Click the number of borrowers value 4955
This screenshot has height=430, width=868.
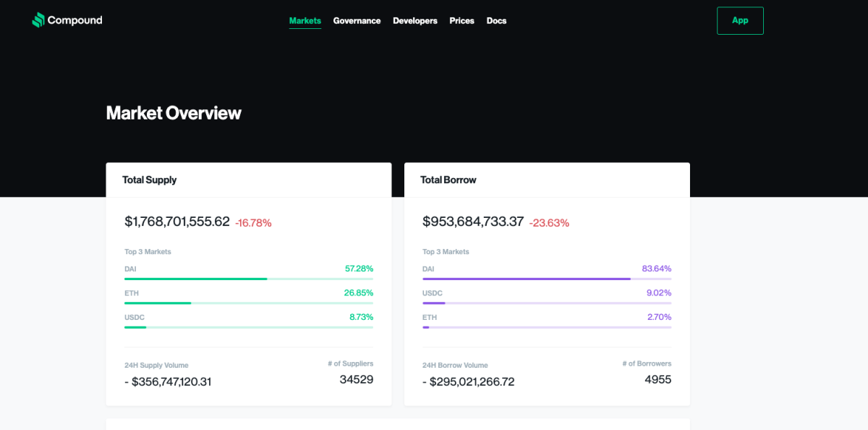pos(658,379)
